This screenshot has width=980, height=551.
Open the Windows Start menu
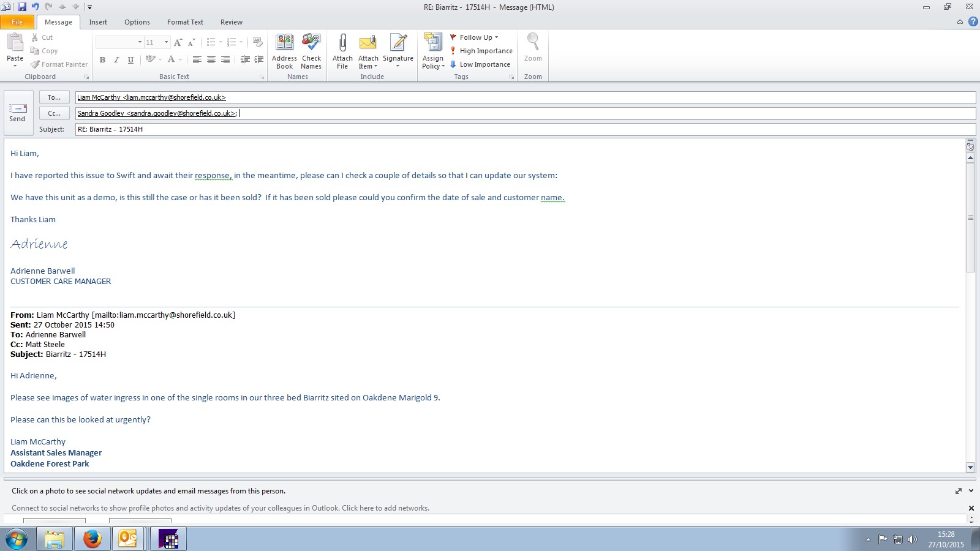[x=17, y=539]
